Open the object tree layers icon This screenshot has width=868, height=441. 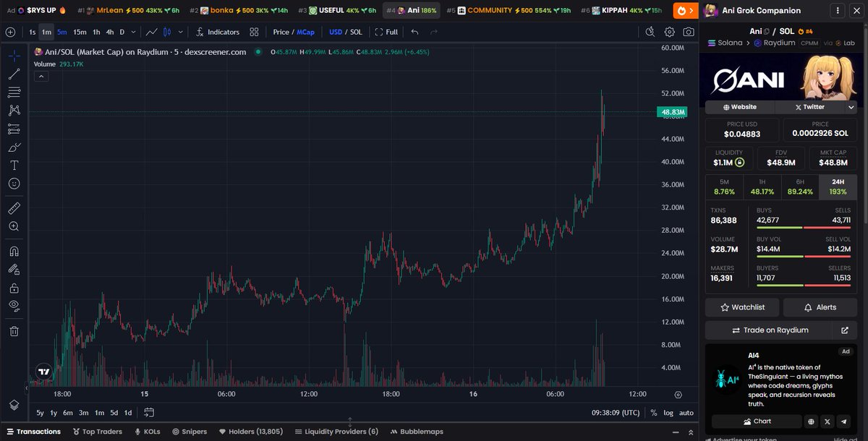click(x=14, y=404)
